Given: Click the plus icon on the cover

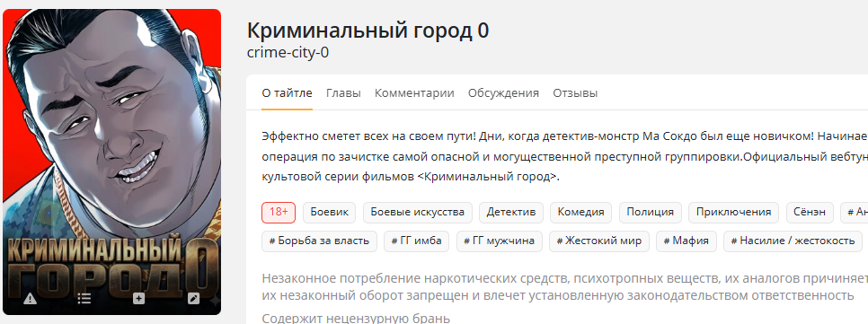Looking at the screenshot, I should [x=138, y=299].
